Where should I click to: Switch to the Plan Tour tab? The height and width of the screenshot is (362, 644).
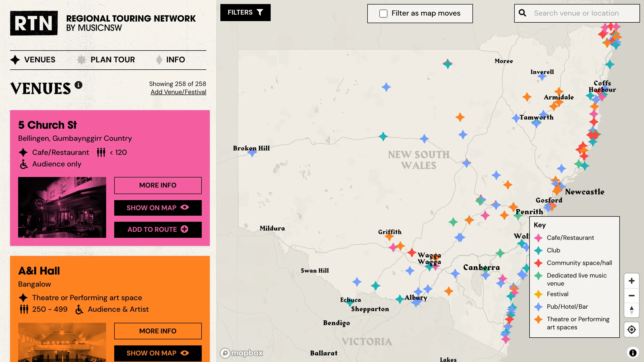(x=106, y=60)
